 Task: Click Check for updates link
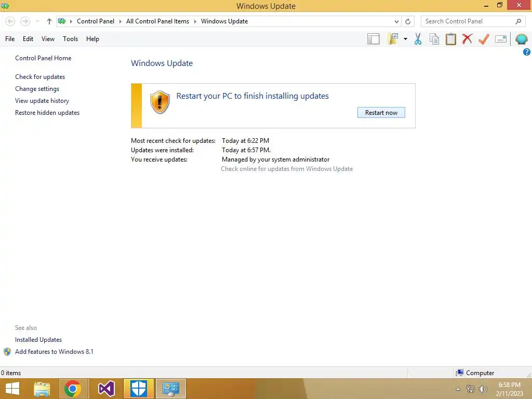[x=40, y=77]
